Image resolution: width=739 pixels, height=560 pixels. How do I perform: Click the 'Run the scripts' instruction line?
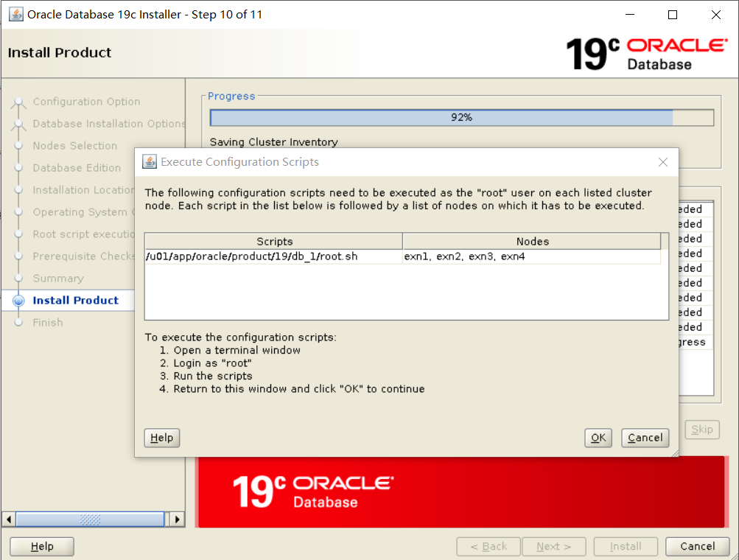[213, 376]
